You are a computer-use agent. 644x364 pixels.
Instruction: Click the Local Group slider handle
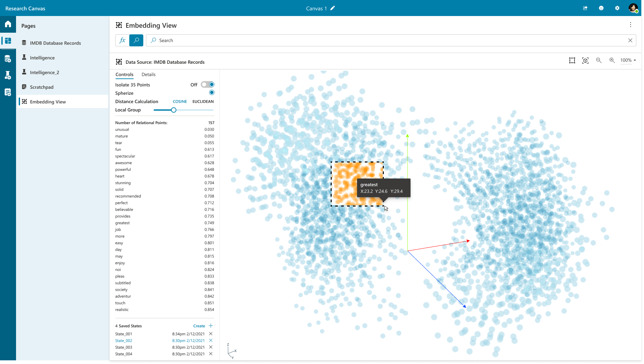[x=174, y=110]
